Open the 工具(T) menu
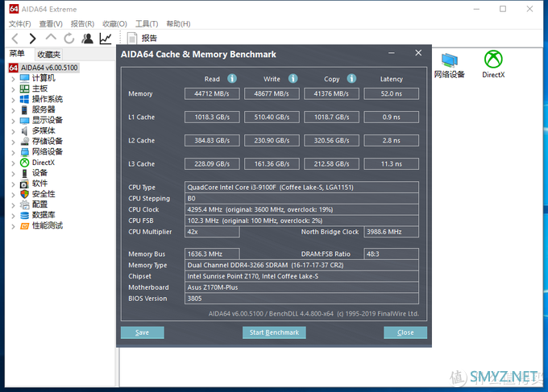Screen dimensions: 548x392 [x=147, y=23]
